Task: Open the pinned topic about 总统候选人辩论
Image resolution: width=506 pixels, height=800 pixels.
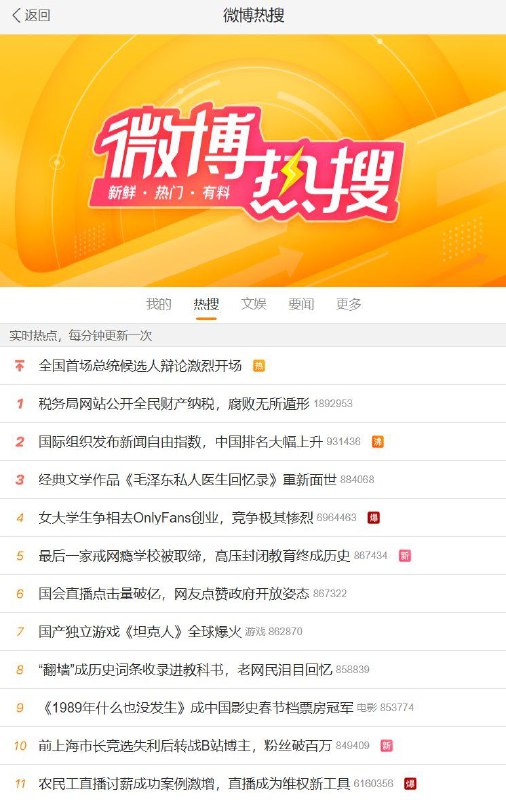Action: tap(253, 366)
